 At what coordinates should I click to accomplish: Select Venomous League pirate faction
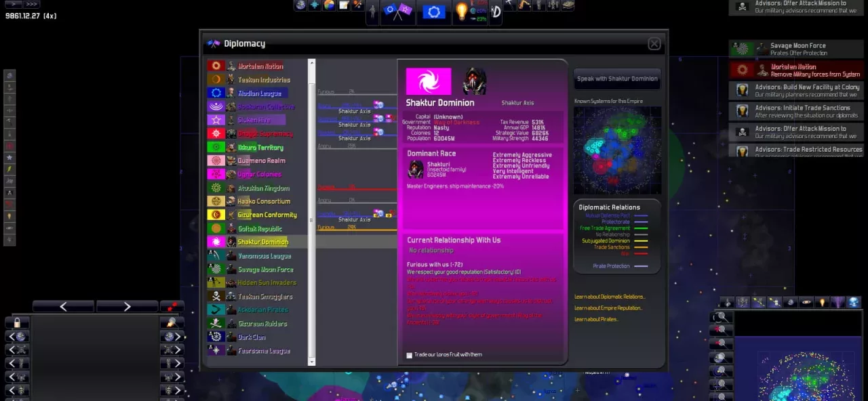click(257, 255)
